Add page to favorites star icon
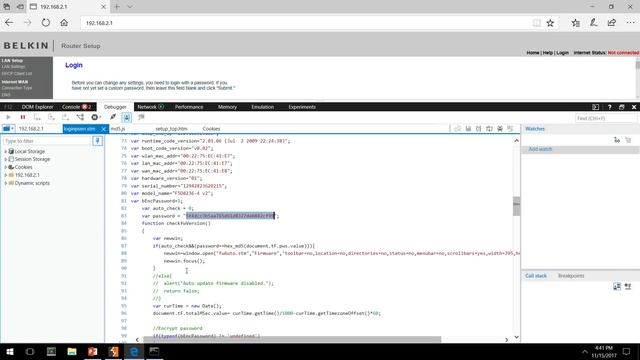 click(x=550, y=23)
